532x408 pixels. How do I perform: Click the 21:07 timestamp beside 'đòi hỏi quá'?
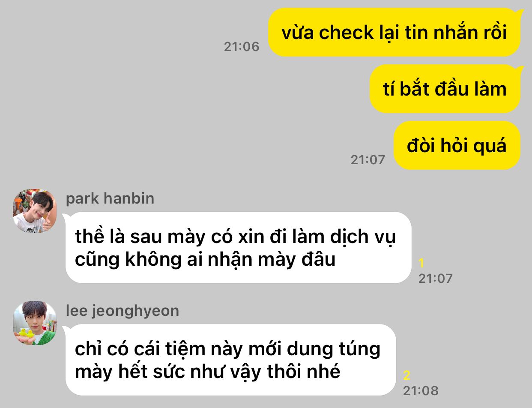[368, 160]
